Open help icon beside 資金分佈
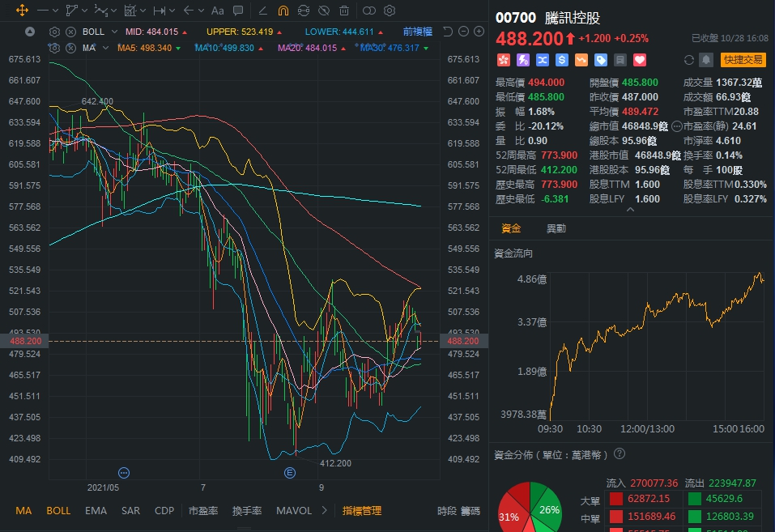The height and width of the screenshot is (532, 775). [620, 454]
